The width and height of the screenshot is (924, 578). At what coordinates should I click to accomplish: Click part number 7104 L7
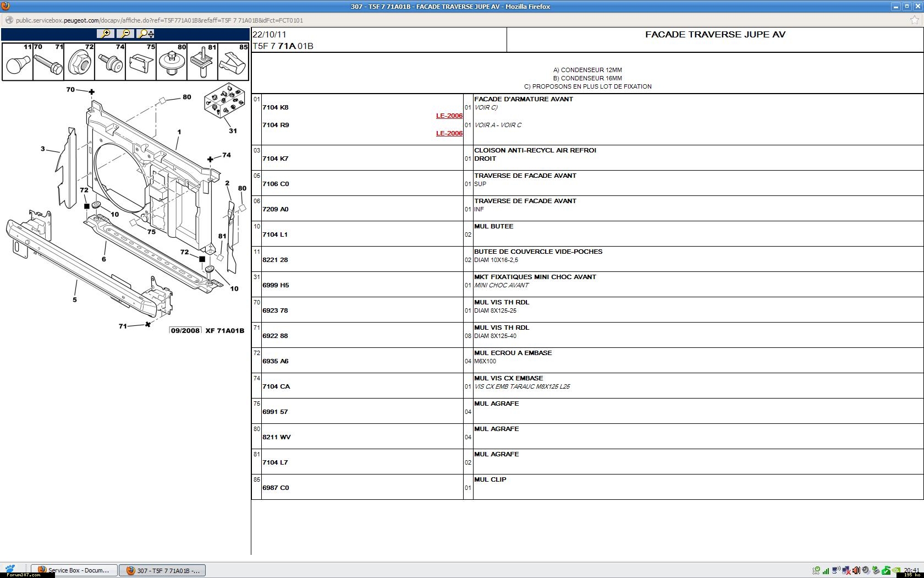pyautogui.click(x=275, y=462)
